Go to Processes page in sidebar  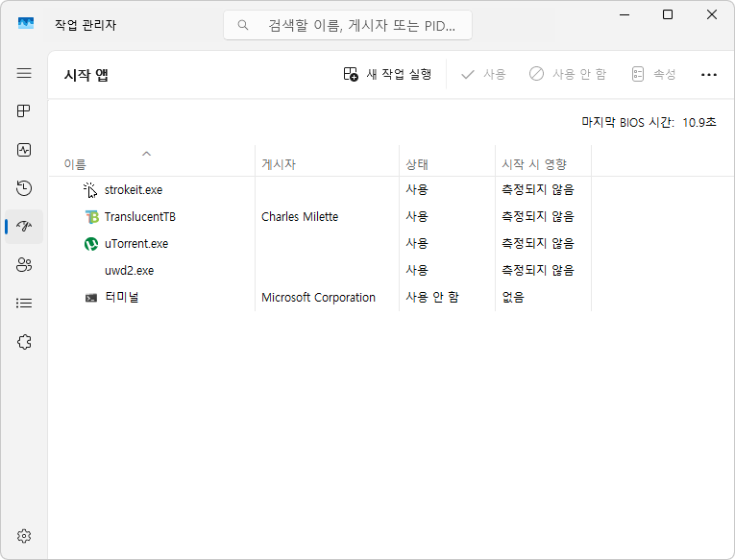tap(24, 111)
